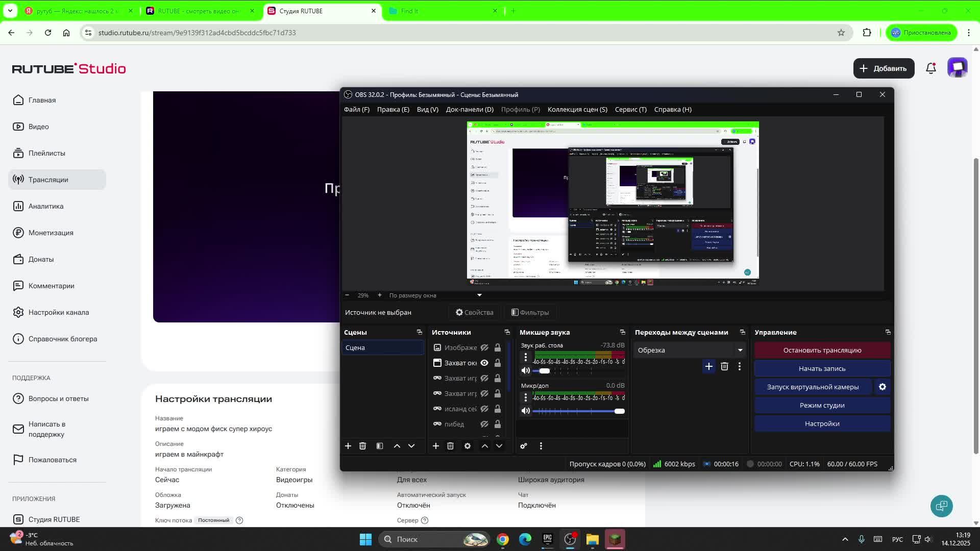Open virtual camera settings gear
This screenshot has height=551, width=980.
pos(882,387)
